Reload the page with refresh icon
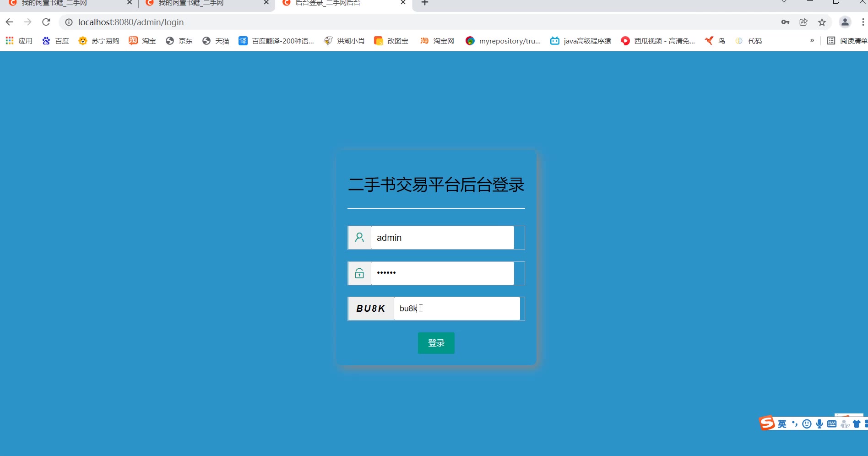Image resolution: width=868 pixels, height=456 pixels. tap(46, 22)
